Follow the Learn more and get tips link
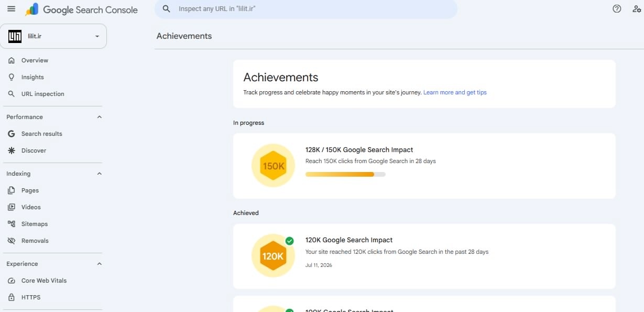 click(x=455, y=92)
